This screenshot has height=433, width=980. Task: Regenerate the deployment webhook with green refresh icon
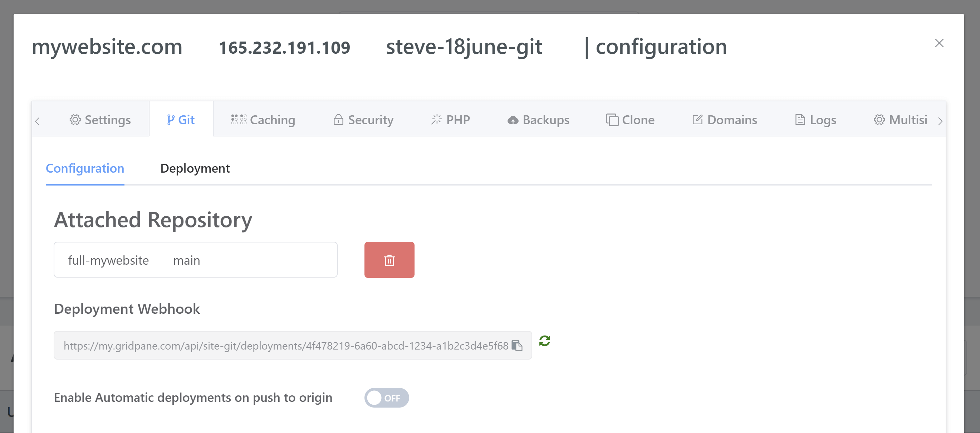[544, 341]
